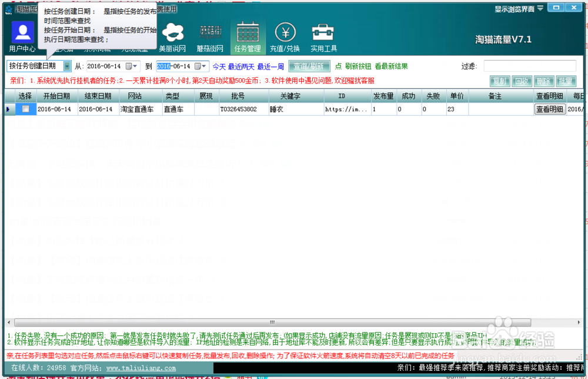Click the green 刷新按钮 hint text
The width and height of the screenshot is (588, 379).
coord(358,66)
